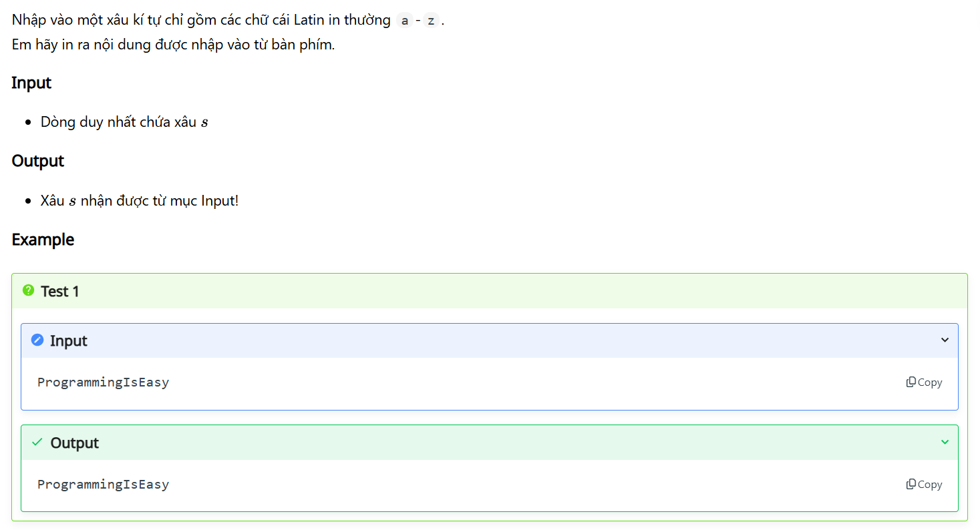Click the blue pencil icon in Input panel

[x=37, y=340]
